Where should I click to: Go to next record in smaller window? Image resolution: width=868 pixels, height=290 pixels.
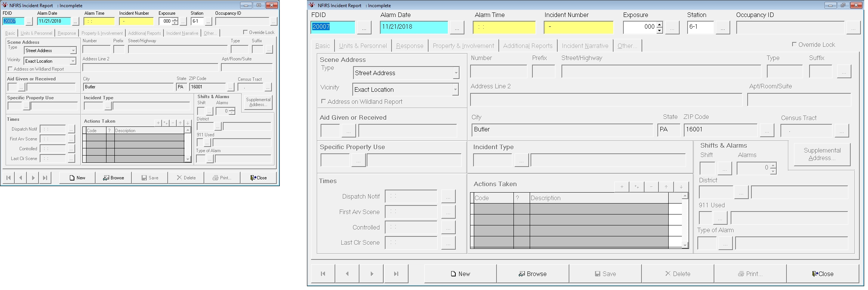(x=33, y=177)
